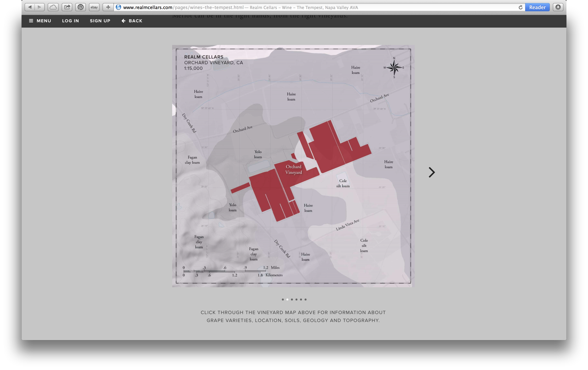Screen dimensions: 588x370
Task: Select the third carousel dot
Action: [292, 300]
